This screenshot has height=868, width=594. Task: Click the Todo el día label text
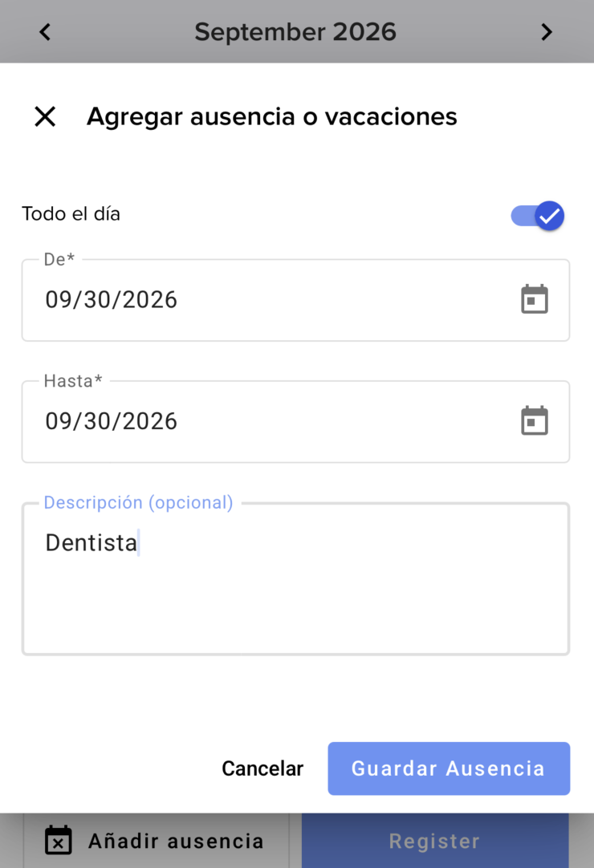click(71, 213)
